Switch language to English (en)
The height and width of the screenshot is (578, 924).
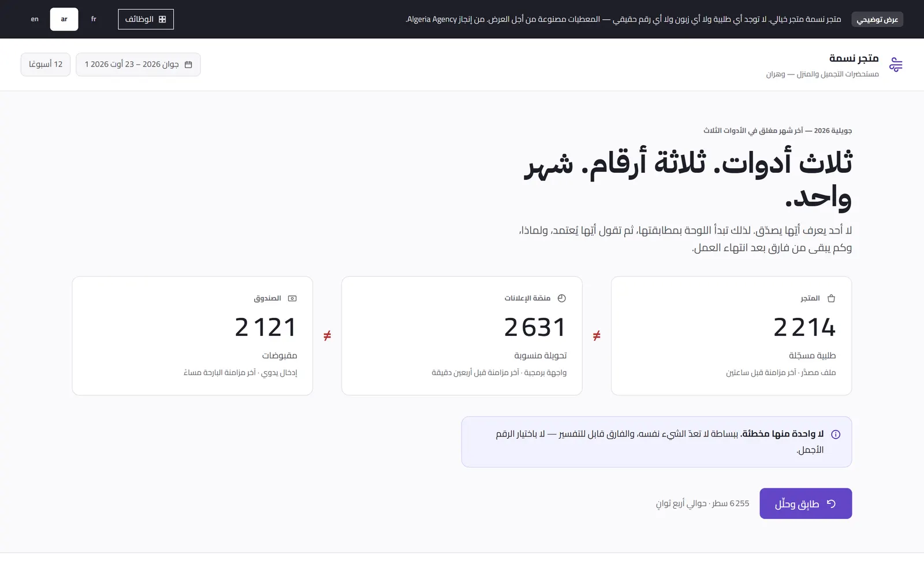[35, 19]
